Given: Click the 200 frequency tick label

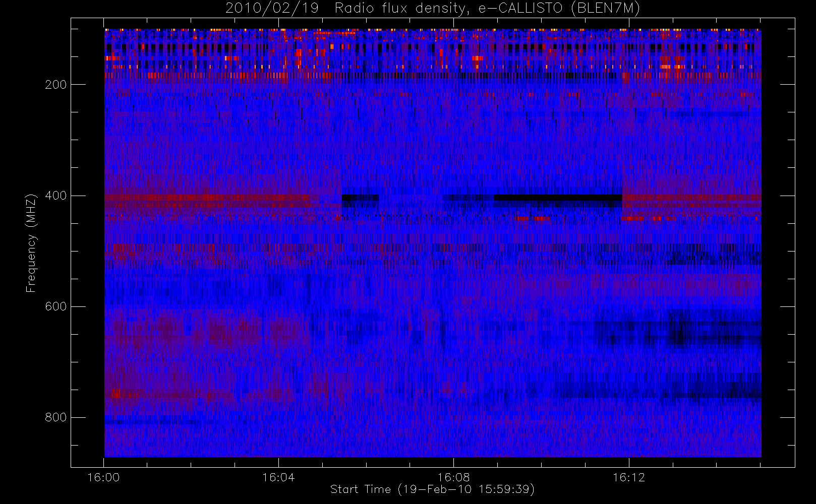Looking at the screenshot, I should (x=55, y=85).
